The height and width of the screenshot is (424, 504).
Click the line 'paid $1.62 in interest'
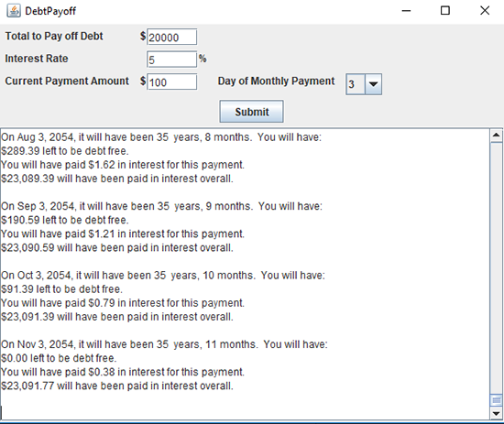tap(123, 165)
